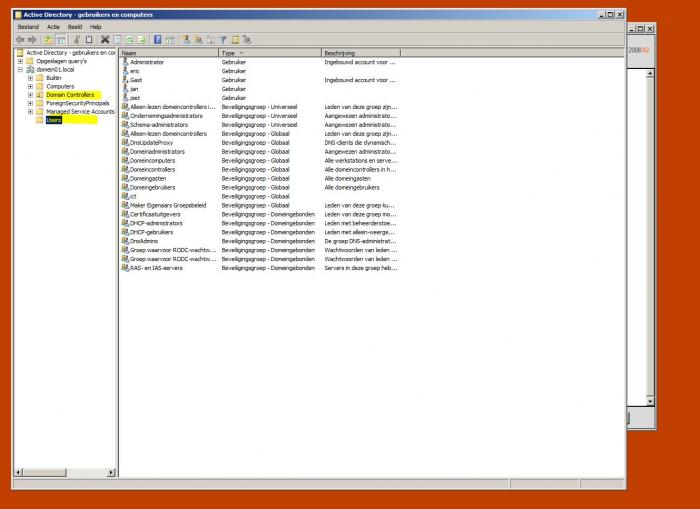Click the Copy icon in toolbar
700x509 pixels.
tap(89, 40)
